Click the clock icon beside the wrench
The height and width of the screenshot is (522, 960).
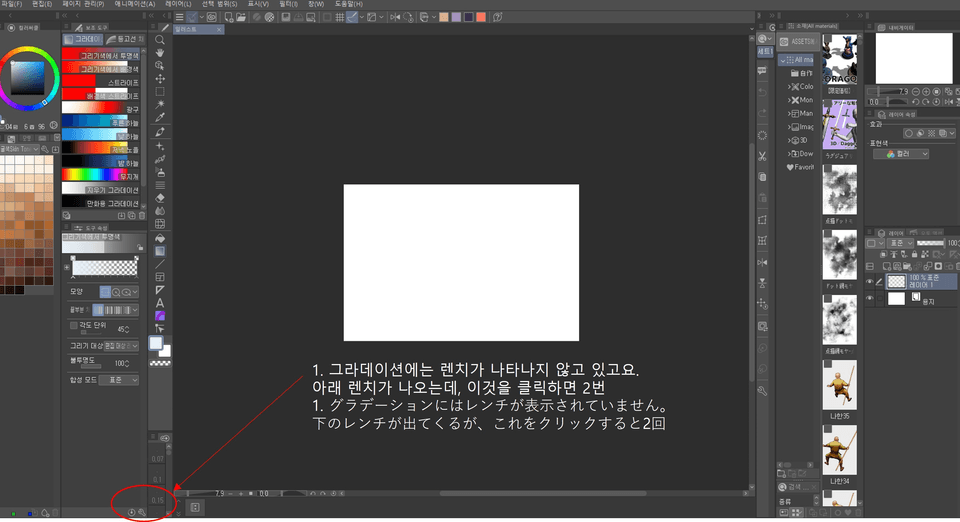pyautogui.click(x=131, y=512)
